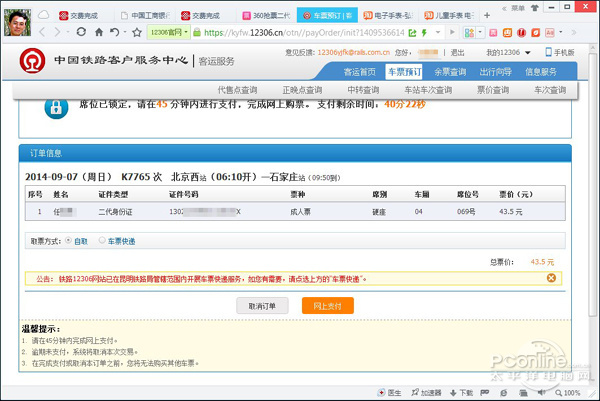Select the 自取 pickup radio button
This screenshot has height=401, width=600.
(x=68, y=240)
